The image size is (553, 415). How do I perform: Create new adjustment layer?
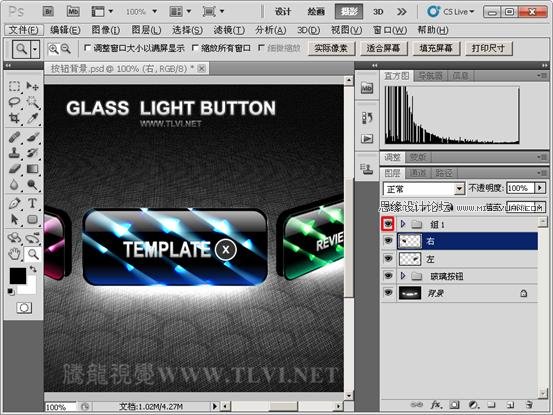pos(473,405)
